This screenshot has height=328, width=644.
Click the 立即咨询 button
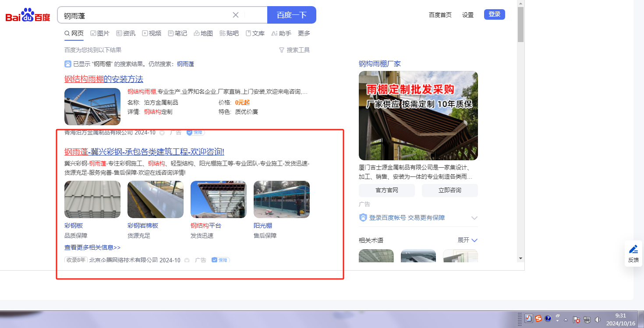(450, 190)
